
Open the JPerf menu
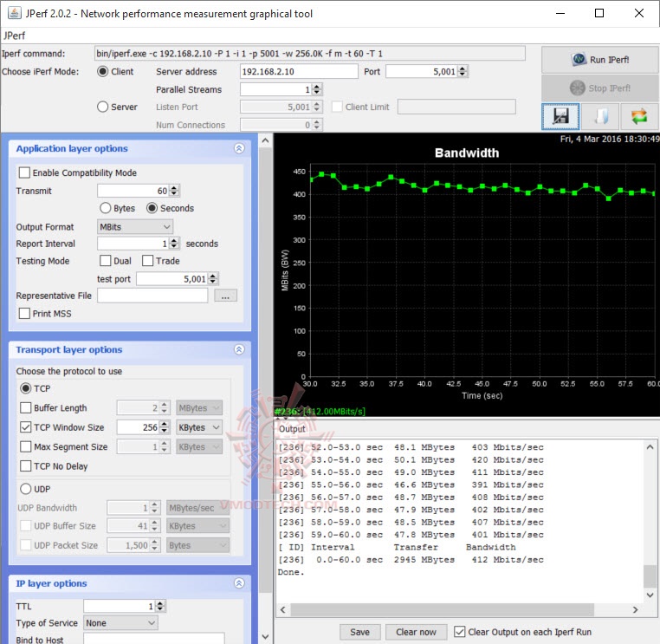15,36
